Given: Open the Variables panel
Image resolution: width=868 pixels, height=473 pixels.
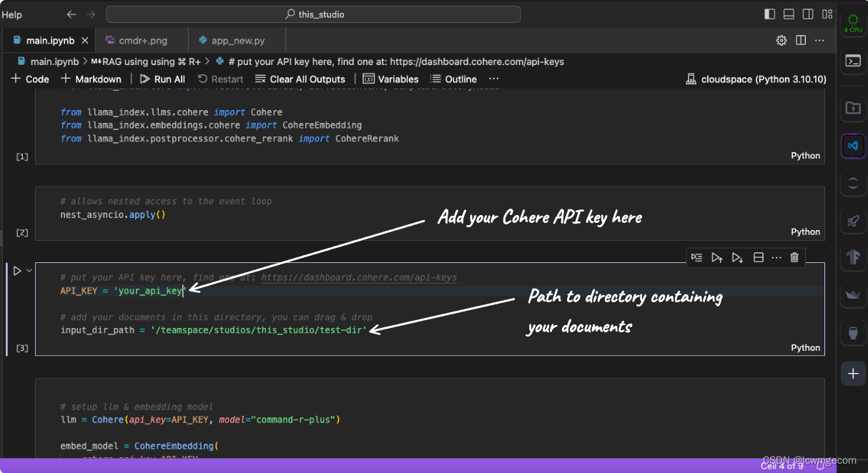Looking at the screenshot, I should click(390, 79).
